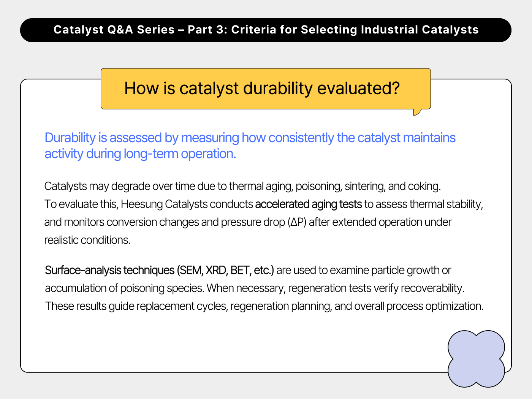The height and width of the screenshot is (399, 532).
Task: Click the phrase "regeneration tests verify recoverability"
Action: tap(375, 288)
